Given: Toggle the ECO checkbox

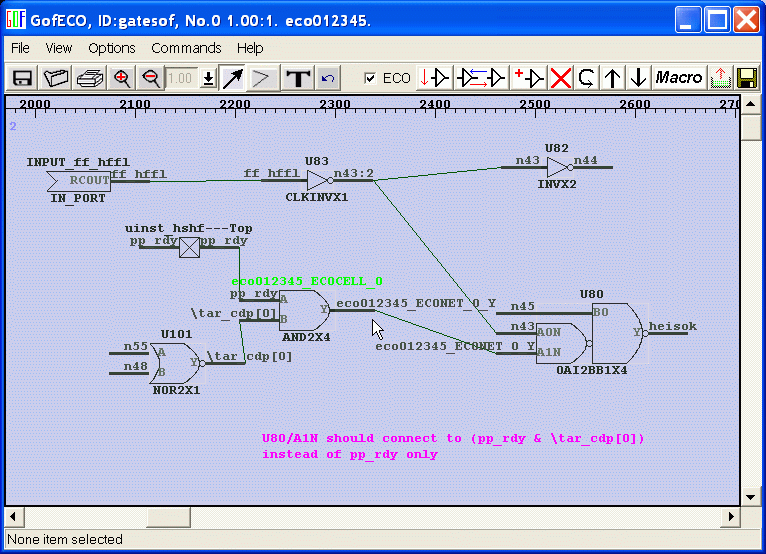Looking at the screenshot, I should [371, 78].
